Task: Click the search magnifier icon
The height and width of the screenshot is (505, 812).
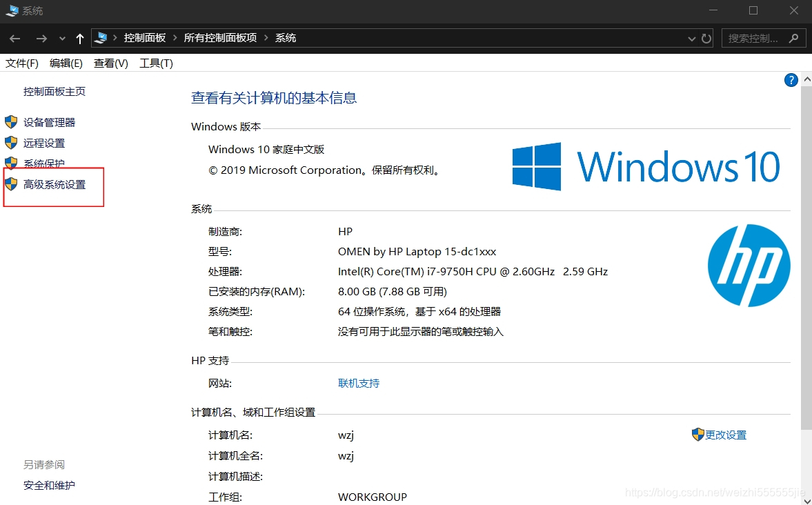Action: [x=793, y=39]
